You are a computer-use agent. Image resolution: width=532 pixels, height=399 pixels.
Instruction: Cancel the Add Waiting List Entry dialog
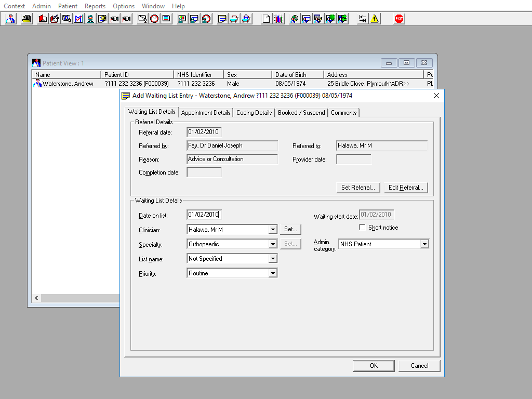pos(419,366)
